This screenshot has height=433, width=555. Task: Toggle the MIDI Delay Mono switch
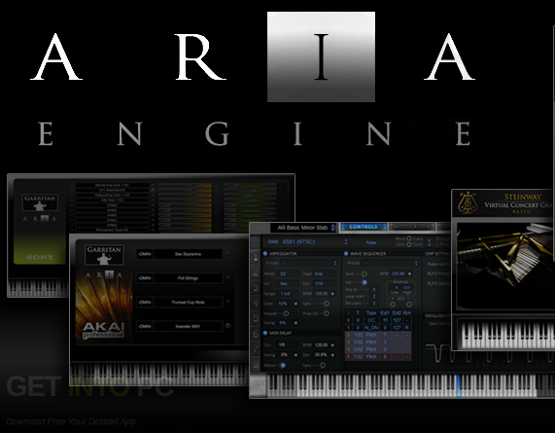tap(282, 365)
